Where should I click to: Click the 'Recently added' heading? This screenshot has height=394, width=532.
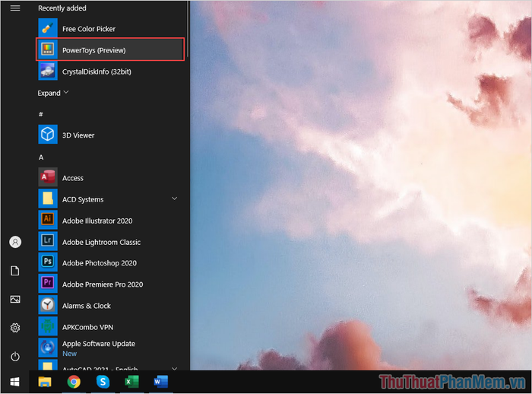62,8
